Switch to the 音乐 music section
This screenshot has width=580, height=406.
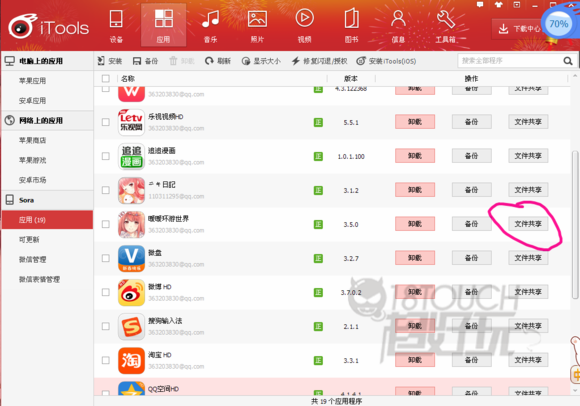coord(210,26)
